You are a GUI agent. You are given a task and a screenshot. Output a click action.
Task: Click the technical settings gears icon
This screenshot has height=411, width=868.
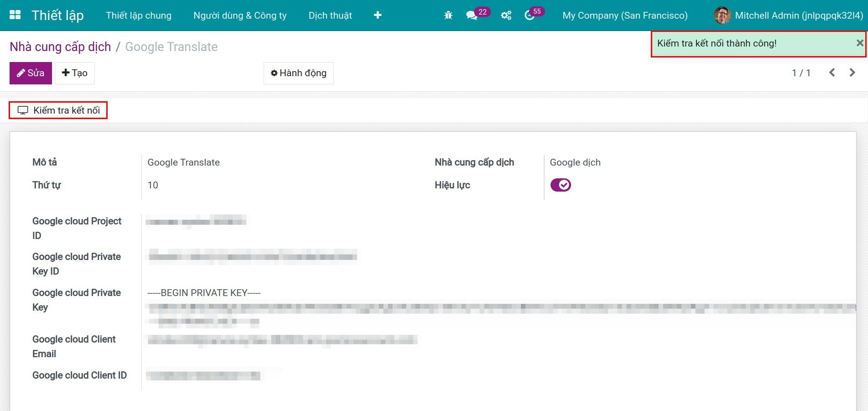(x=505, y=15)
